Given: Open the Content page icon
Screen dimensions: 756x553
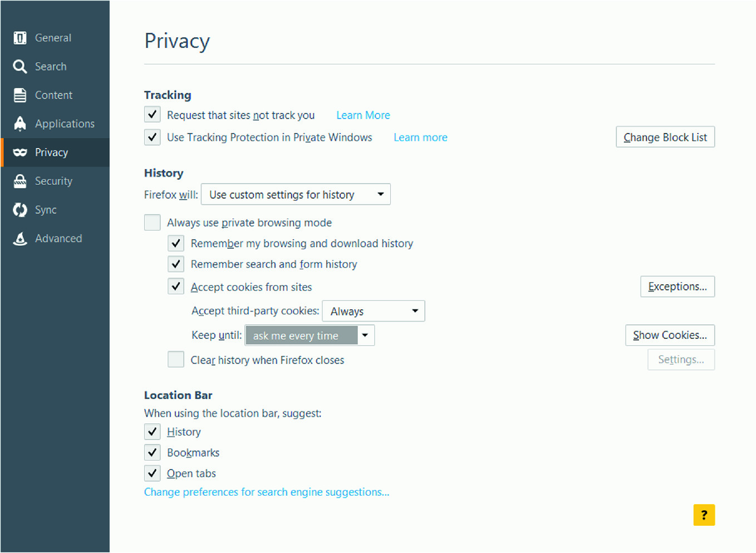Looking at the screenshot, I should pos(20,95).
